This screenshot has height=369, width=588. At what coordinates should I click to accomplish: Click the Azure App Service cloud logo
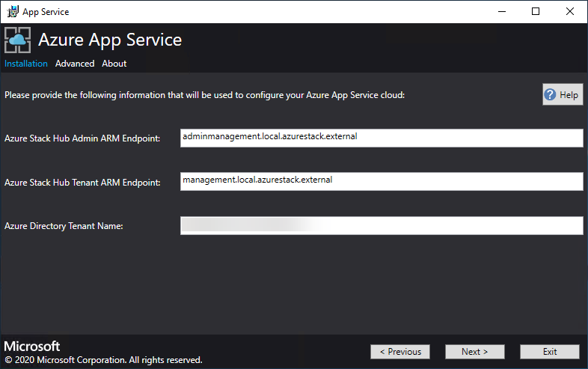(x=17, y=40)
